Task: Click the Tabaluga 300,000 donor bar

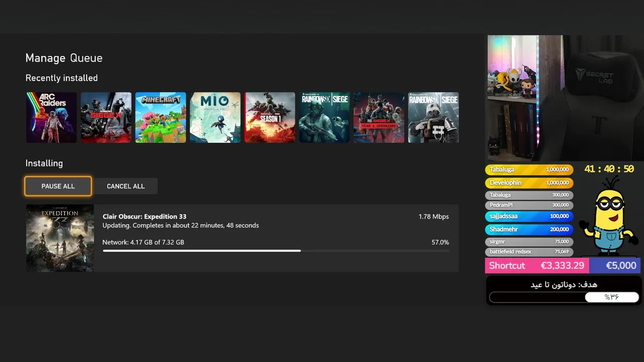Action: 529,195
